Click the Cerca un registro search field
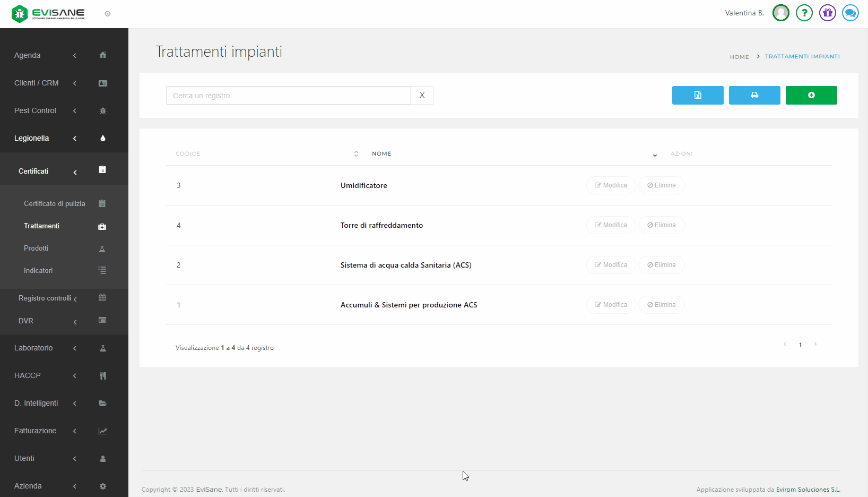Image resolution: width=868 pixels, height=497 pixels. pyautogui.click(x=288, y=96)
